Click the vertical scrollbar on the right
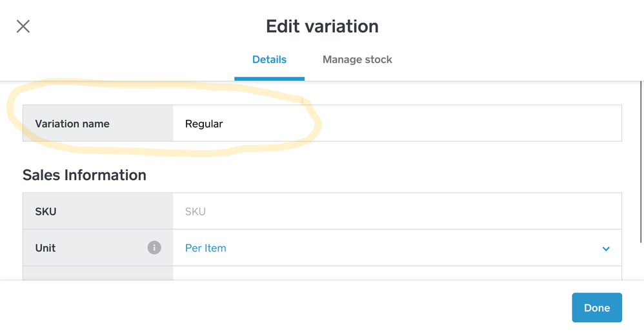 point(641,161)
